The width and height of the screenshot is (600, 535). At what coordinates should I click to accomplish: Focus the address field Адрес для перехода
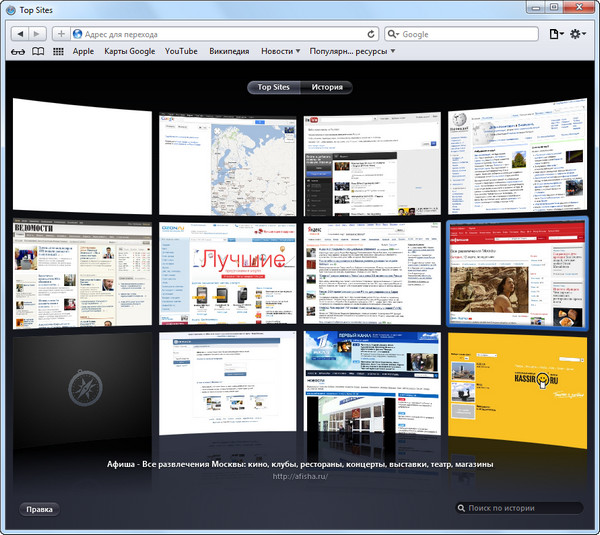click(224, 34)
